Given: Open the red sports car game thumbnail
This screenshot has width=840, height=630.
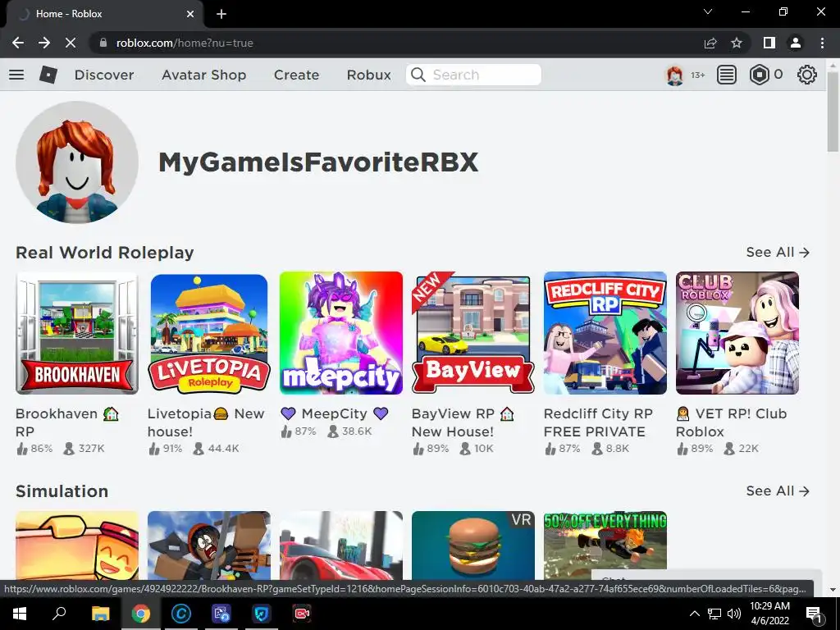Looking at the screenshot, I should click(x=341, y=546).
